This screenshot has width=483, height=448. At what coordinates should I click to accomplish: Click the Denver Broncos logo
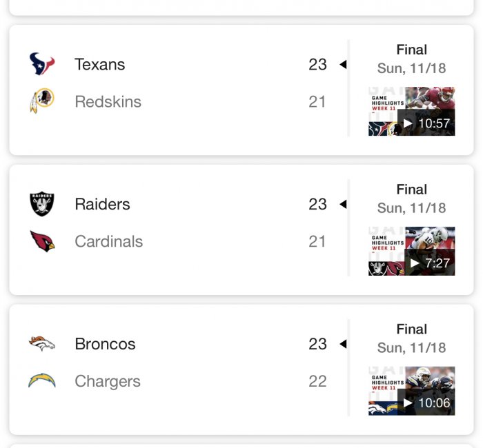pyautogui.click(x=42, y=344)
